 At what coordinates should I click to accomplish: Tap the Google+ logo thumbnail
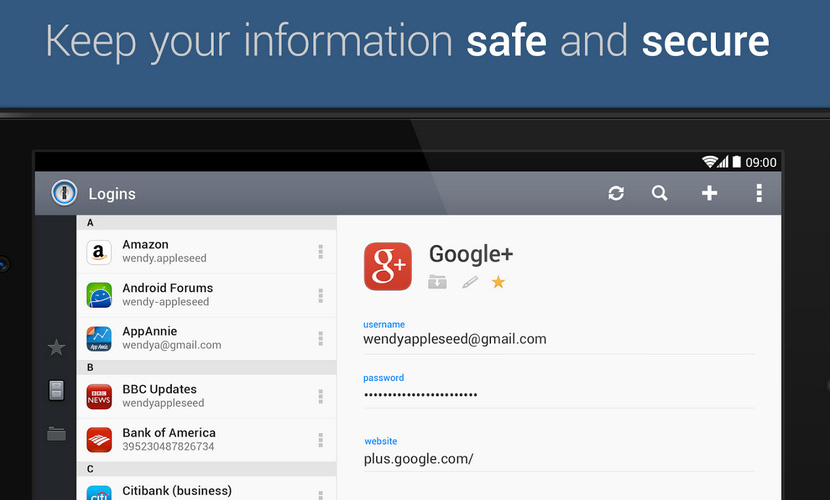tap(387, 266)
